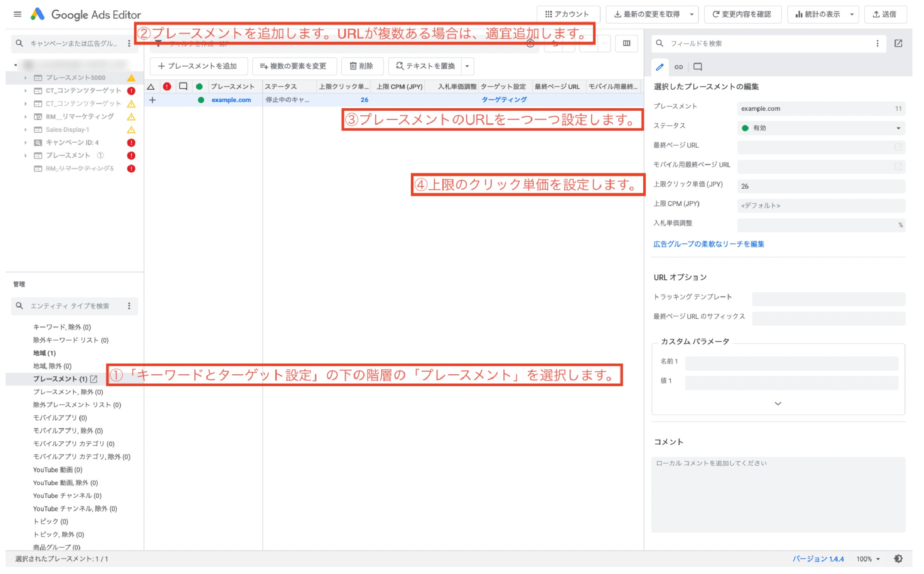924x574 pixels.
Task: Click the undo icon above the placements table
Action: point(554,43)
